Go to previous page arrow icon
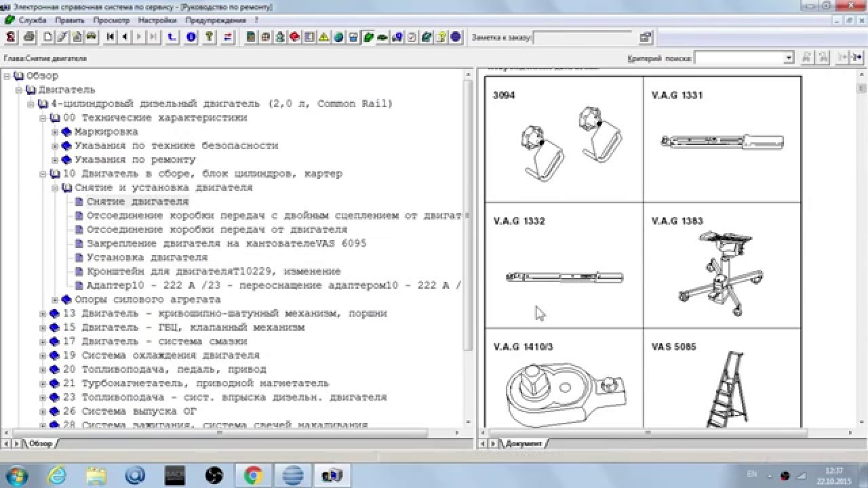This screenshot has height=488, width=868. click(125, 37)
